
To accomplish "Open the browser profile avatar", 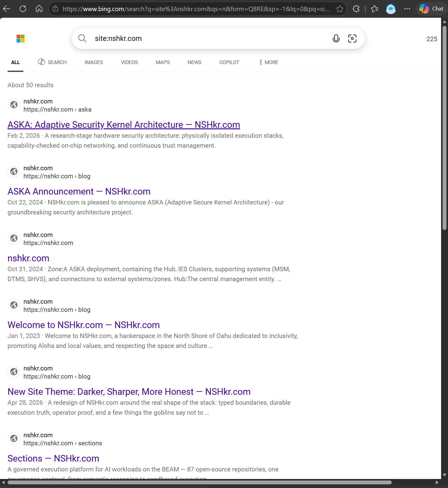I will point(391,9).
